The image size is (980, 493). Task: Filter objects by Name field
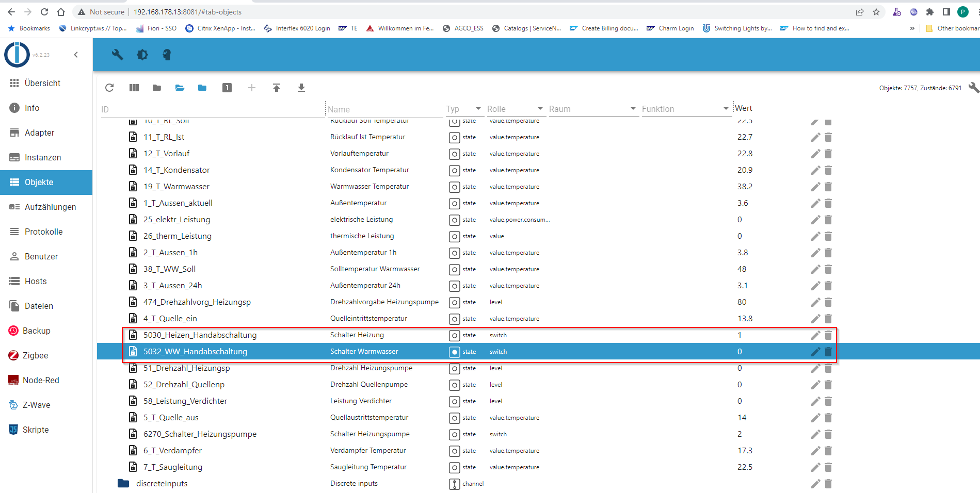coord(384,109)
